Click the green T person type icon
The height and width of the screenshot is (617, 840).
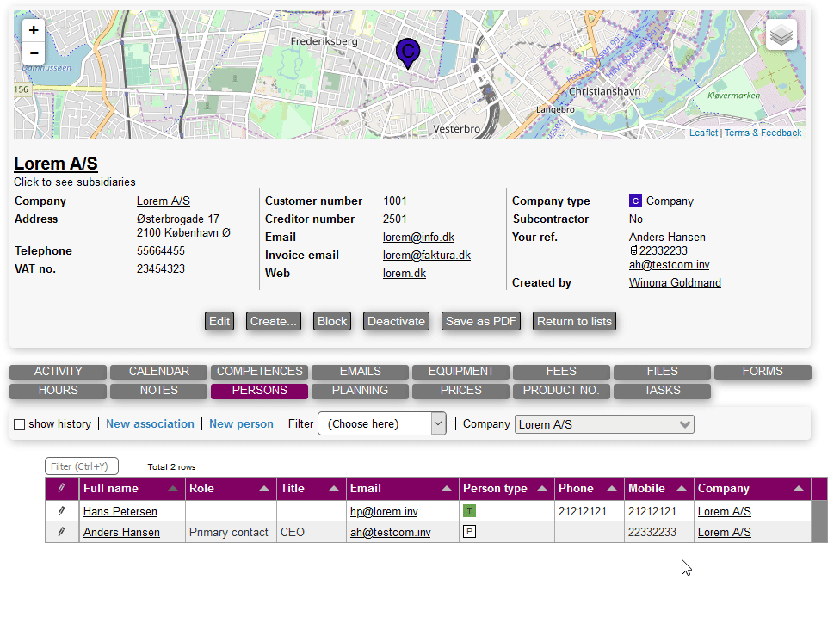[469, 511]
